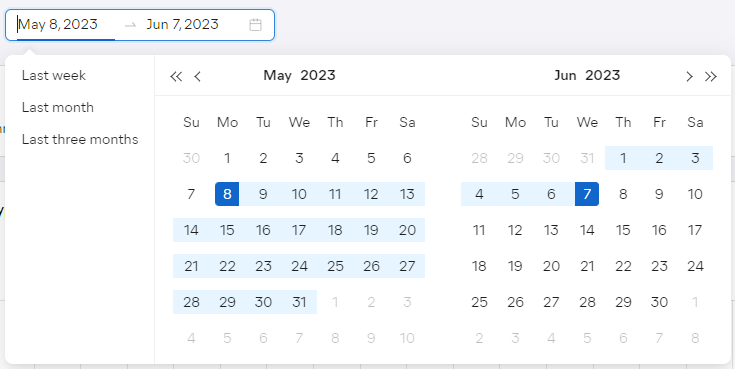Go to previous month arrow
735x369 pixels.
point(197,76)
